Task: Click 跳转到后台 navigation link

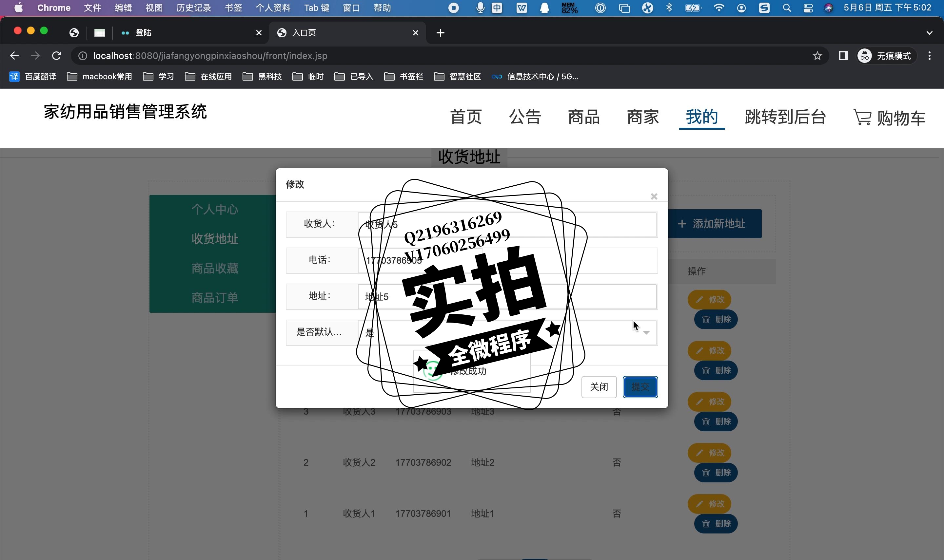Action: pos(785,117)
